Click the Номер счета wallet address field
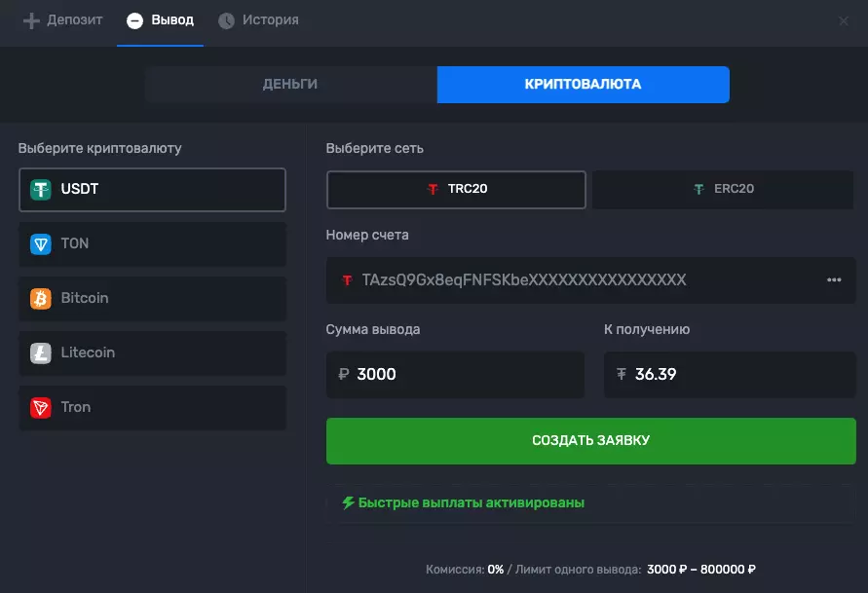Viewport: 868px width, 593px height. (x=575, y=280)
